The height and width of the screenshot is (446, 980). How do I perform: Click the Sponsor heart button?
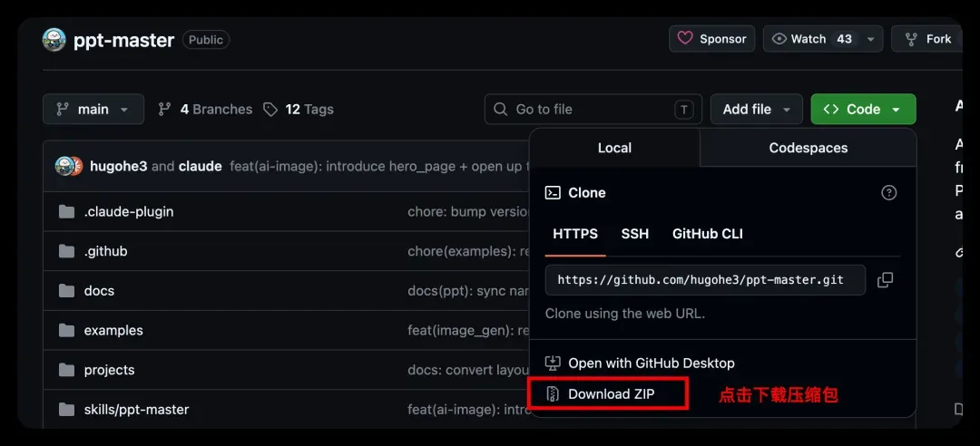[x=712, y=39]
